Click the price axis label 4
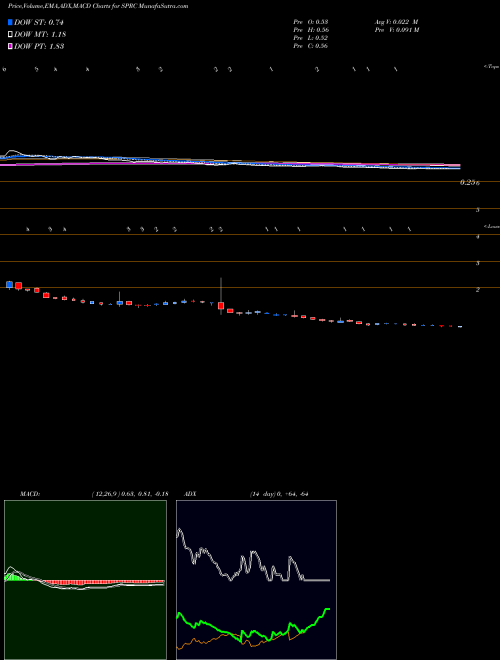 coord(478,237)
